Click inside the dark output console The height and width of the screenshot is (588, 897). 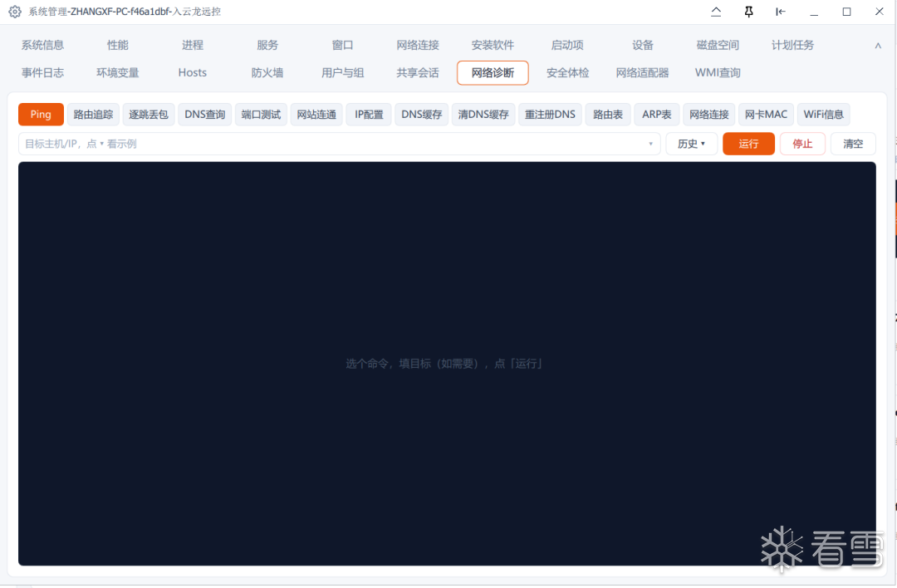click(447, 363)
